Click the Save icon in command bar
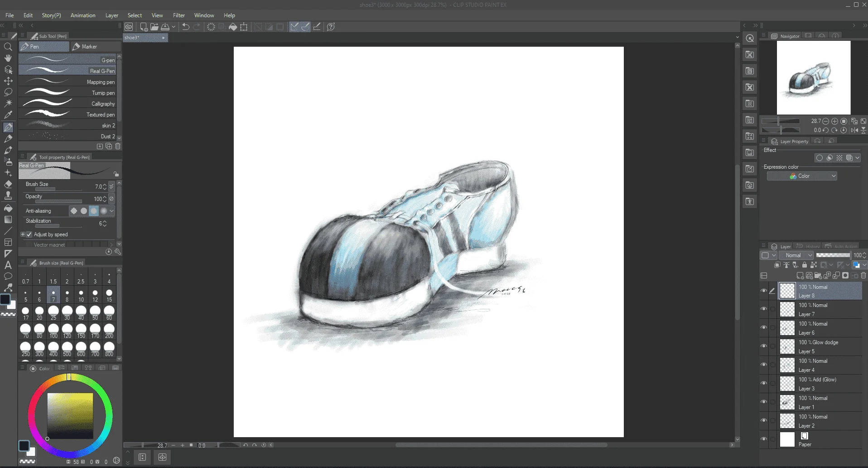The height and width of the screenshot is (468, 868). tap(165, 27)
